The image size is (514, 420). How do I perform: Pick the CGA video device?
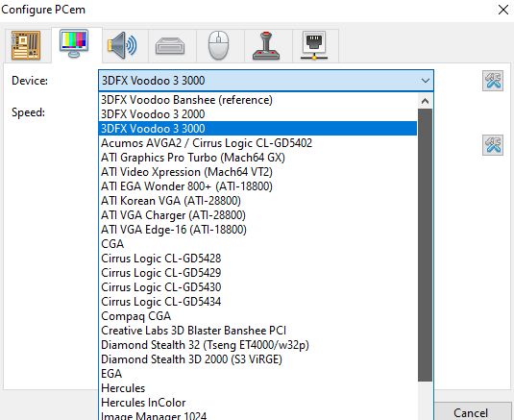[x=257, y=244]
